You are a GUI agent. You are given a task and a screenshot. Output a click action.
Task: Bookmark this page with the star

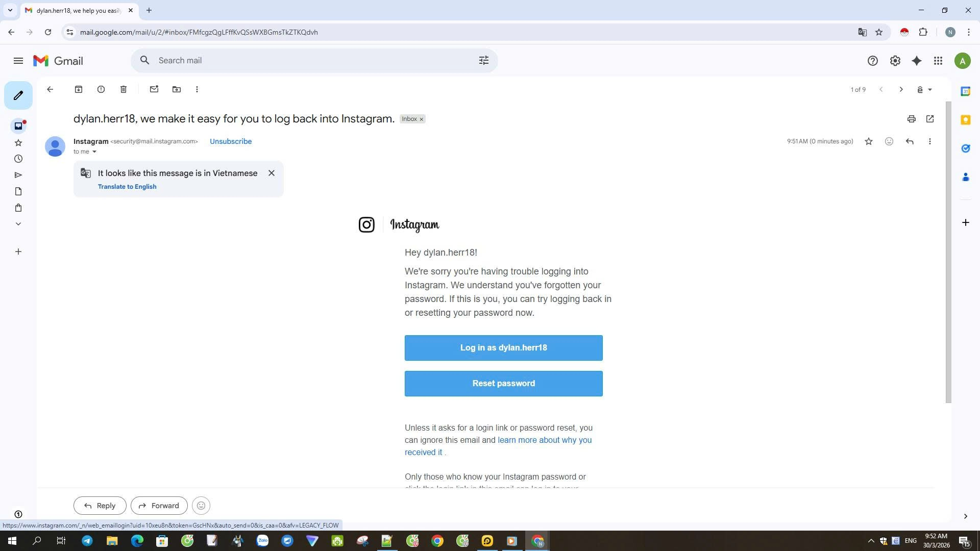[879, 32]
